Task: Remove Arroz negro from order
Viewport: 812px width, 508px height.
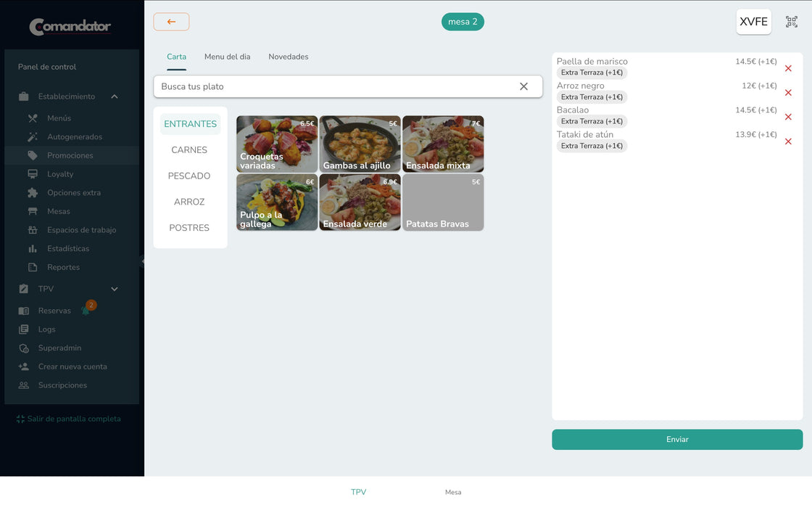Action: coord(788,93)
